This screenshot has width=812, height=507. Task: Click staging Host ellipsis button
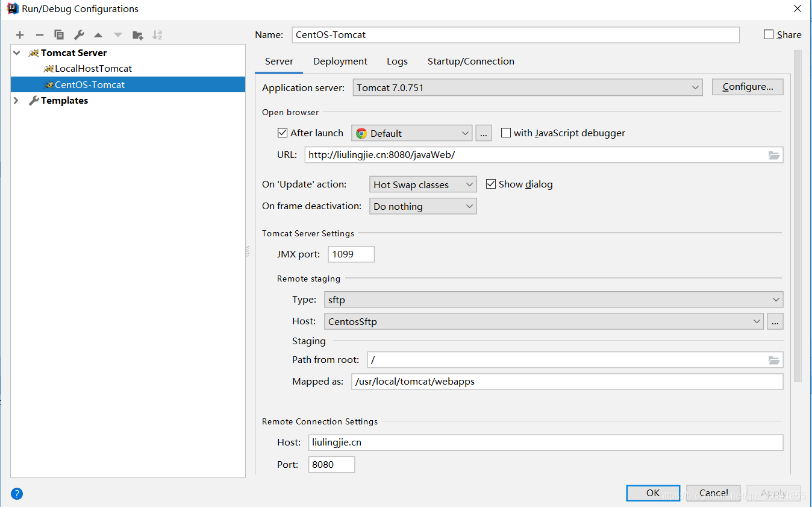[x=775, y=321]
